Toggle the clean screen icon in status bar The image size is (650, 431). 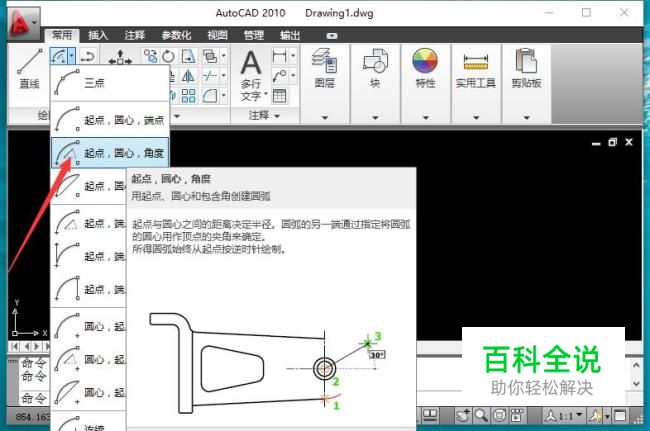click(621, 415)
